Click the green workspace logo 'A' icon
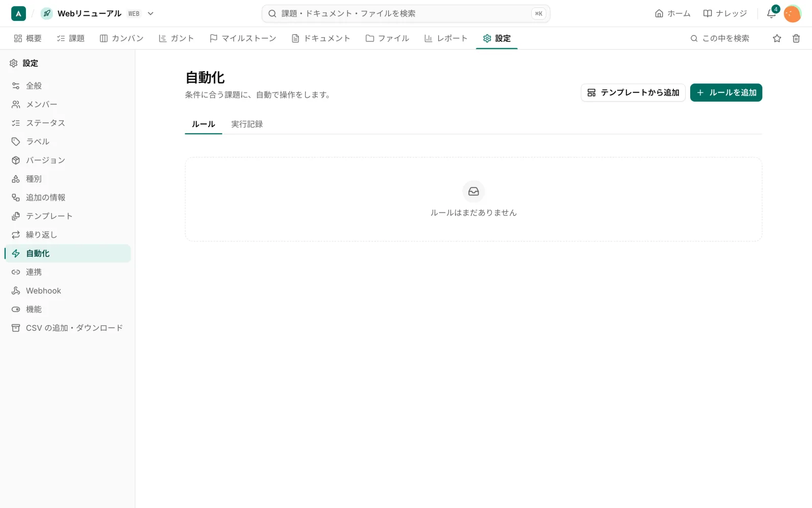The width and height of the screenshot is (812, 508). coord(18,14)
